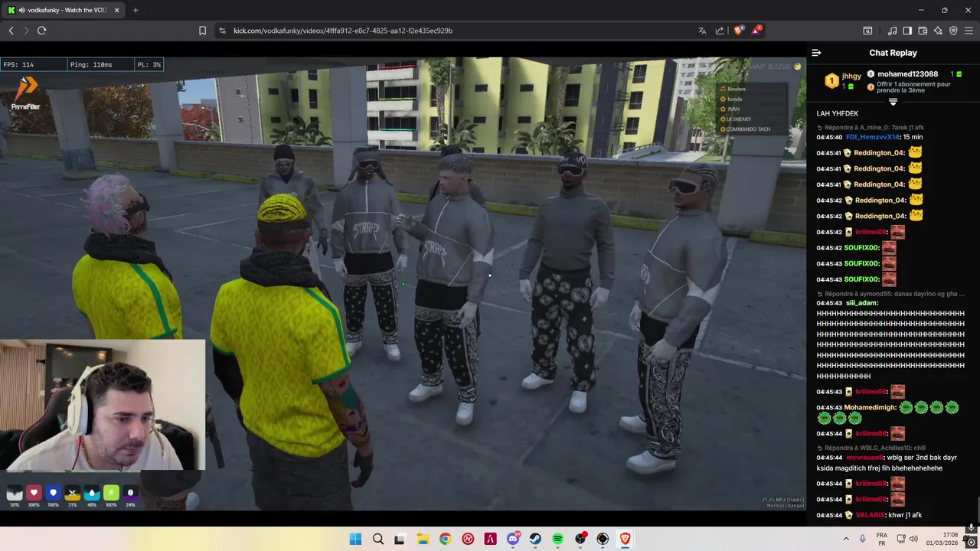Open Google Chrome from taskbar
Screen dimensions: 980x551
click(x=445, y=539)
